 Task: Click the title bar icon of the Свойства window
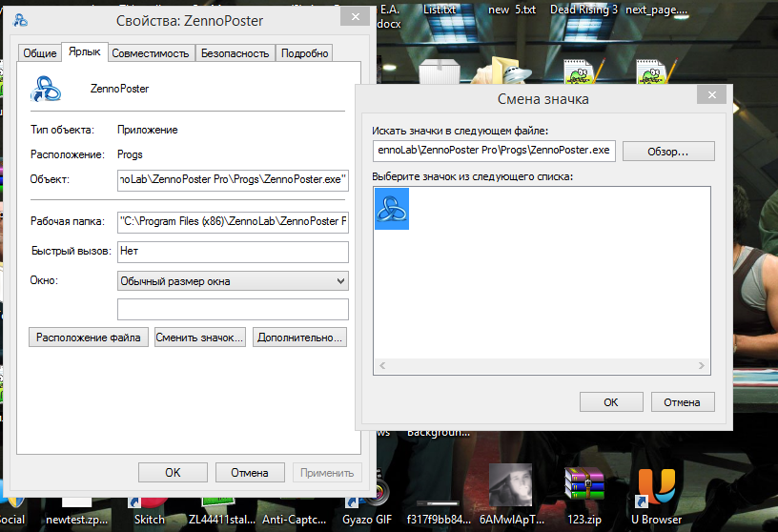coord(20,20)
